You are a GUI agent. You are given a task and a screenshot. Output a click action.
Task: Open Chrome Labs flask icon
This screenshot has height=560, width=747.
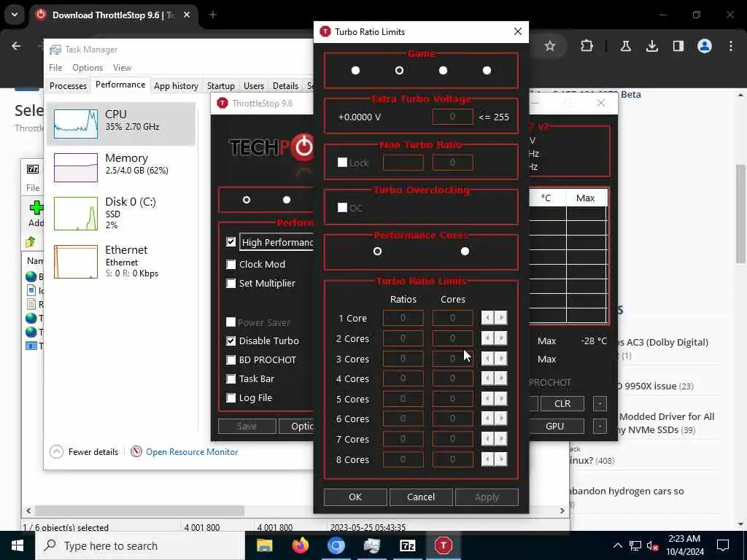pos(625,46)
